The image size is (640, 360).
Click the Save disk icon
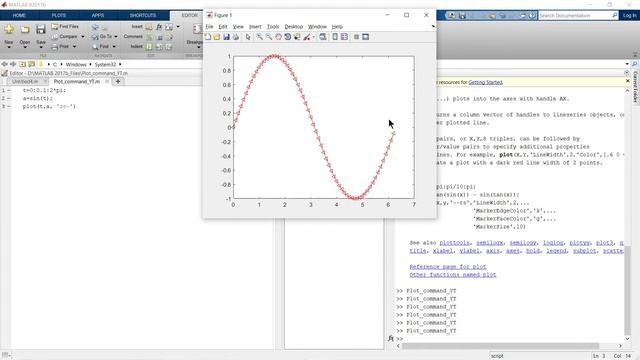[x=40, y=29]
